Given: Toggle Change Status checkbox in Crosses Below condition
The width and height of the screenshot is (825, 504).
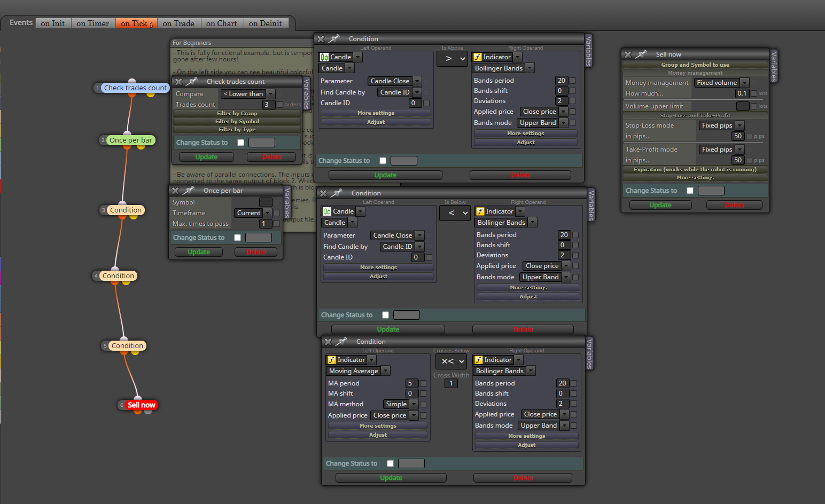Looking at the screenshot, I should 390,463.
